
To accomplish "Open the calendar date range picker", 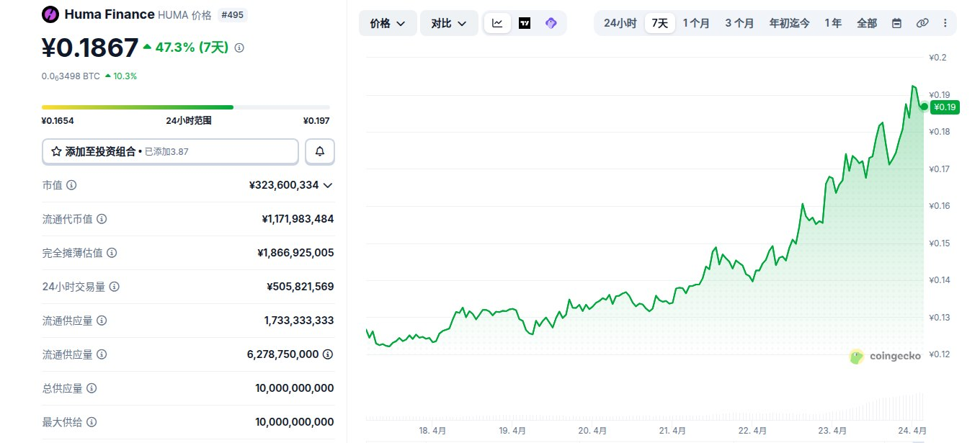I will point(896,23).
